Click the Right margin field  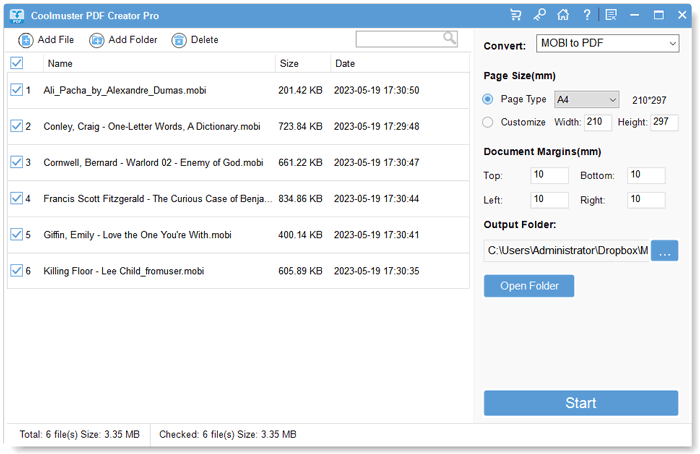[646, 200]
